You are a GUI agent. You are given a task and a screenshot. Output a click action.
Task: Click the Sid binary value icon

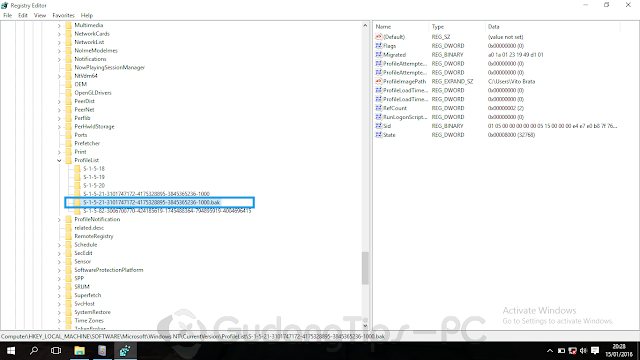click(378, 126)
